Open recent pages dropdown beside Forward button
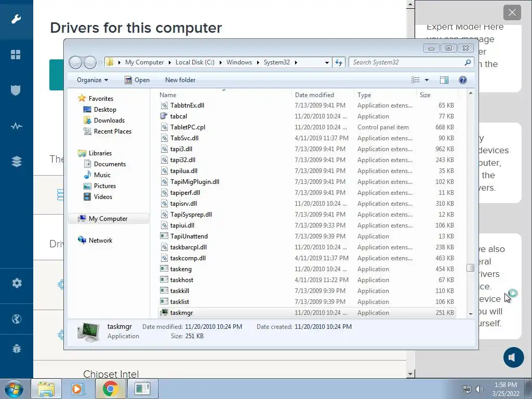The height and width of the screenshot is (399, 532). coord(100,62)
